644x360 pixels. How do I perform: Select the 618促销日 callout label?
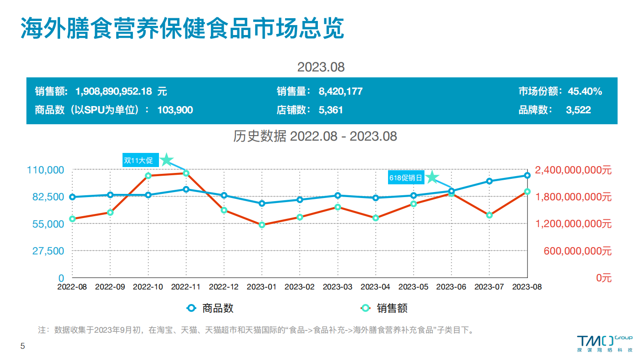pos(406,178)
